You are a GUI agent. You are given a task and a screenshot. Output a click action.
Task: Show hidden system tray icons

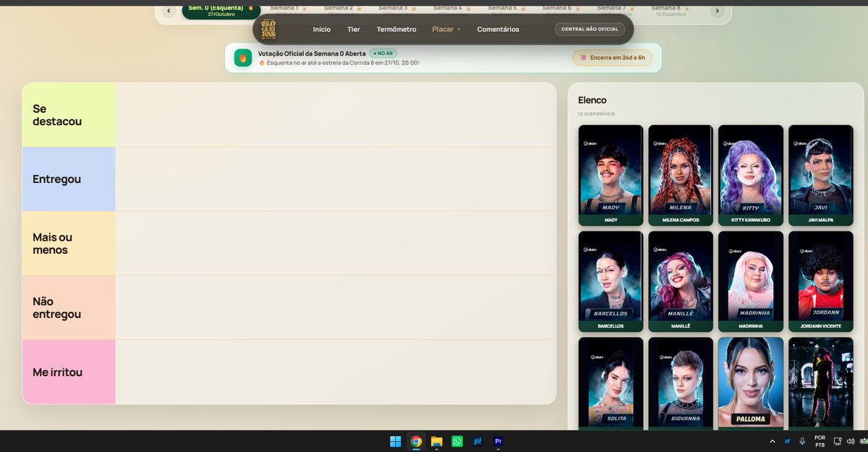[772, 441]
